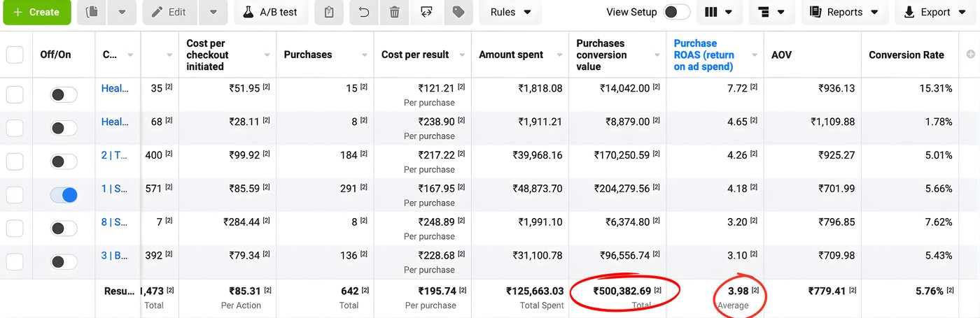Open the 1 | S... campaign link
980x318 pixels.
pyautogui.click(x=115, y=189)
